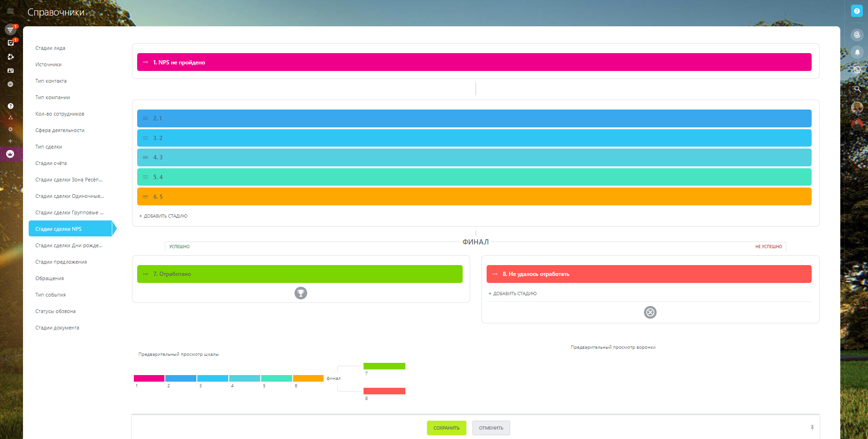The width and height of the screenshot is (868, 439).
Task: Select the stage name 1. NPS не пройдено
Action: tap(179, 62)
